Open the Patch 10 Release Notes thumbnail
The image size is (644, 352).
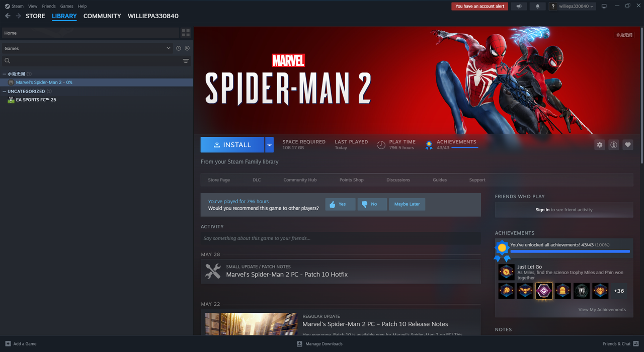(251, 324)
